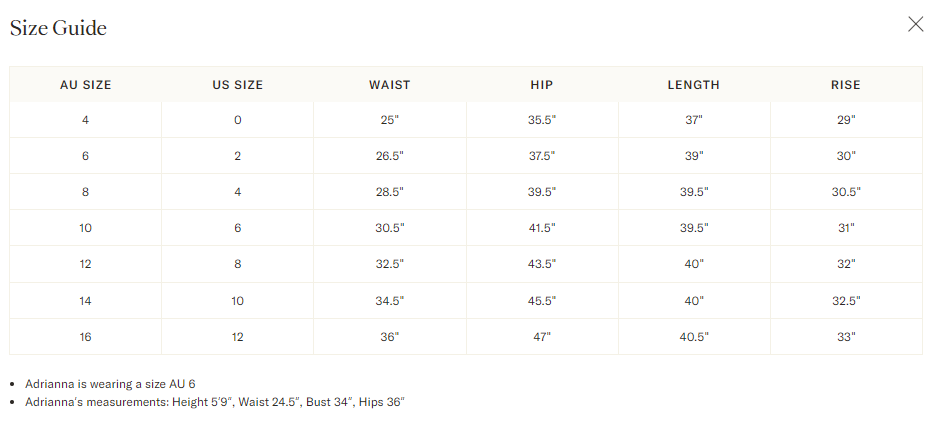Click the LENGTH column header
The width and height of the screenshot is (938, 448).
(x=694, y=85)
